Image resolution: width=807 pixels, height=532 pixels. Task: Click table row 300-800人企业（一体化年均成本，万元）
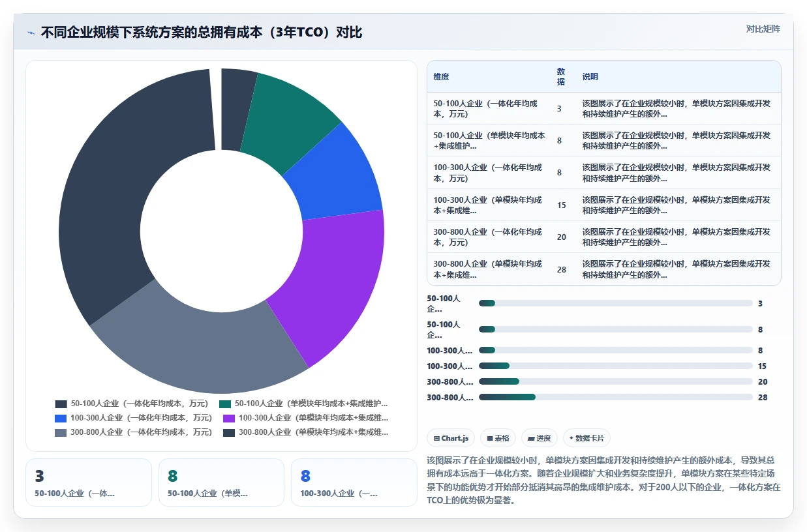coord(603,237)
